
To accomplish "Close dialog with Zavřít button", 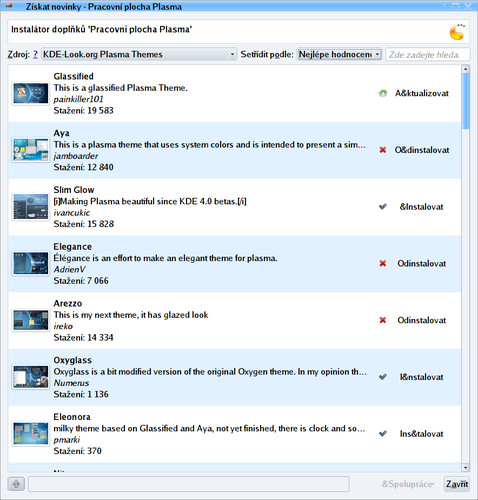I will tap(457, 484).
